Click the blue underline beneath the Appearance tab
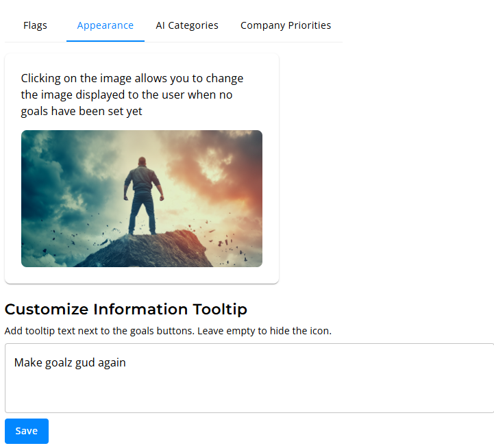 pos(106,41)
